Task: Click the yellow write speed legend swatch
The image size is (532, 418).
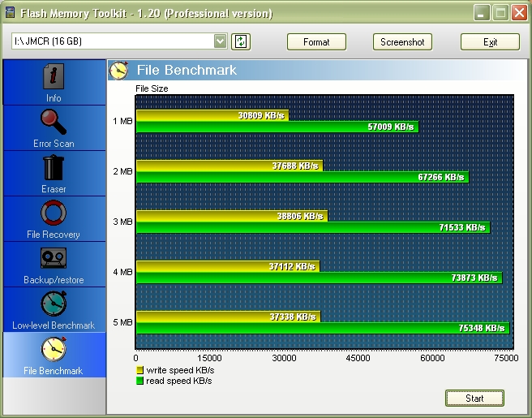Action: pyautogui.click(x=140, y=370)
